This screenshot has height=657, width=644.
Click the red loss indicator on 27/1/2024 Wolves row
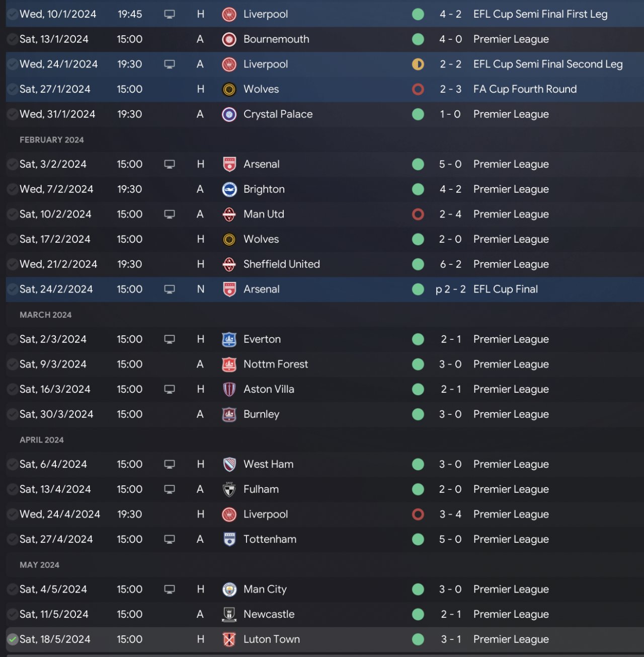coord(418,90)
